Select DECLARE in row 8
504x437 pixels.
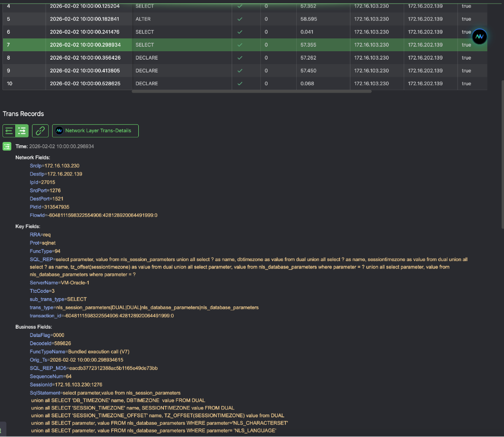(147, 58)
